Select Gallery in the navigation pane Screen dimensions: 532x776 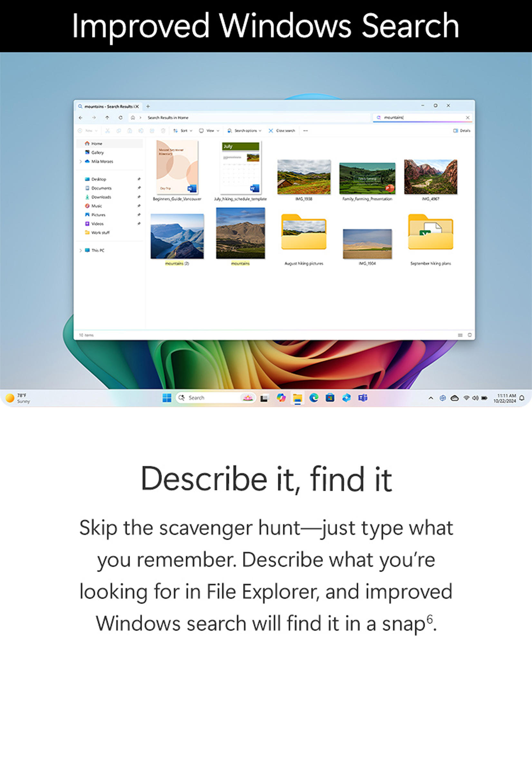coord(98,153)
